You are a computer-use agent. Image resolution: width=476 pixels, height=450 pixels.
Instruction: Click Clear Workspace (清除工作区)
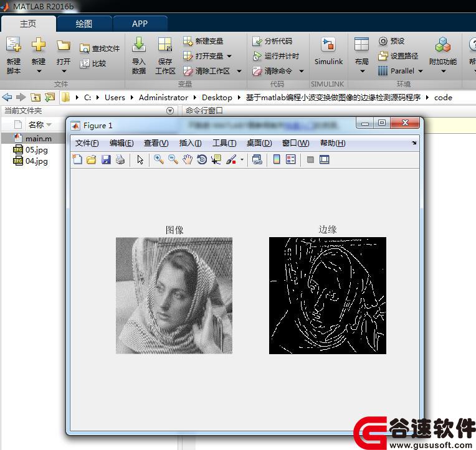pyautogui.click(x=206, y=71)
